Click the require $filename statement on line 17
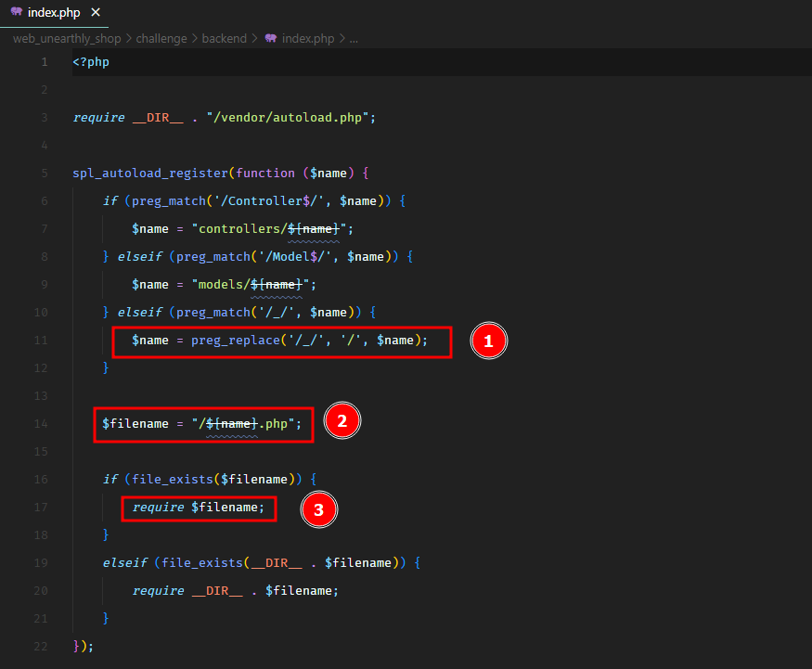Image resolution: width=812 pixels, height=669 pixels. click(199, 508)
